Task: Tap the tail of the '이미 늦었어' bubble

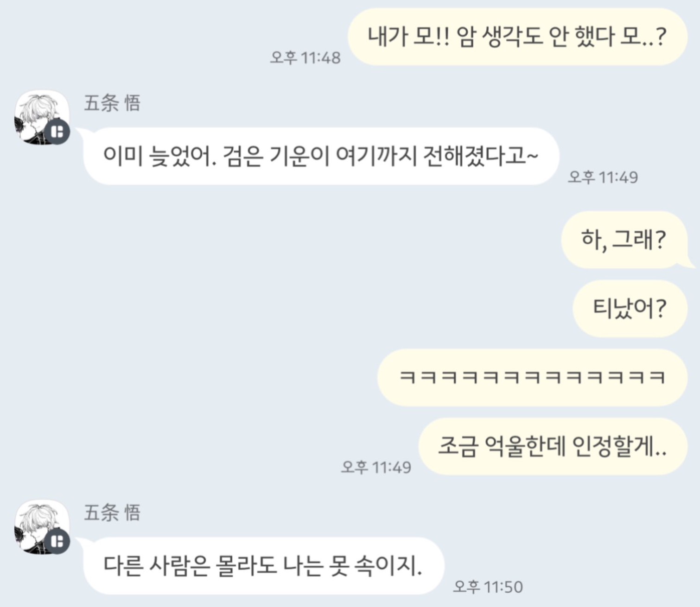Action: [x=81, y=133]
